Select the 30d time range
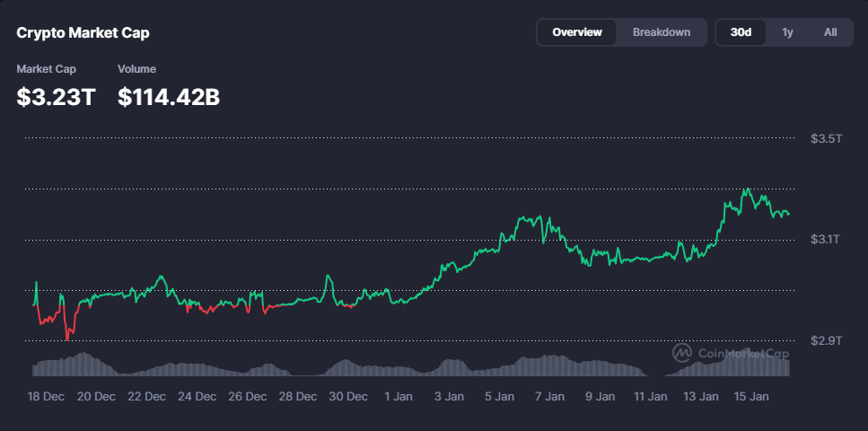The height and width of the screenshot is (431, 868). (x=741, y=32)
